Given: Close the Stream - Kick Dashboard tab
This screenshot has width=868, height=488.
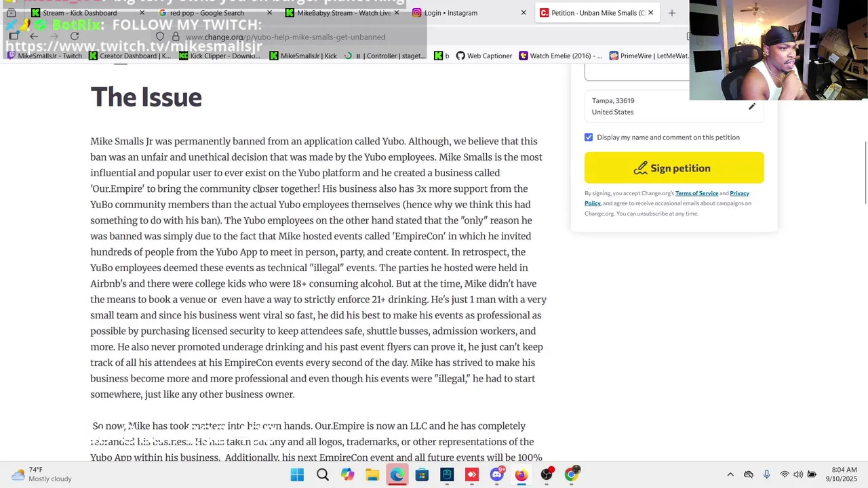Looking at the screenshot, I should tap(142, 13).
